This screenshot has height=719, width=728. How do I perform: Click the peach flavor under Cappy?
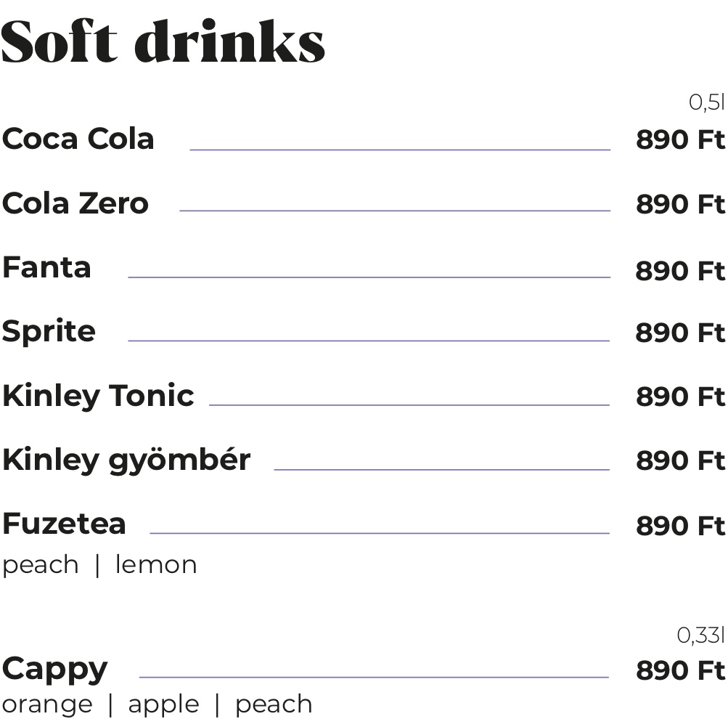point(274,705)
